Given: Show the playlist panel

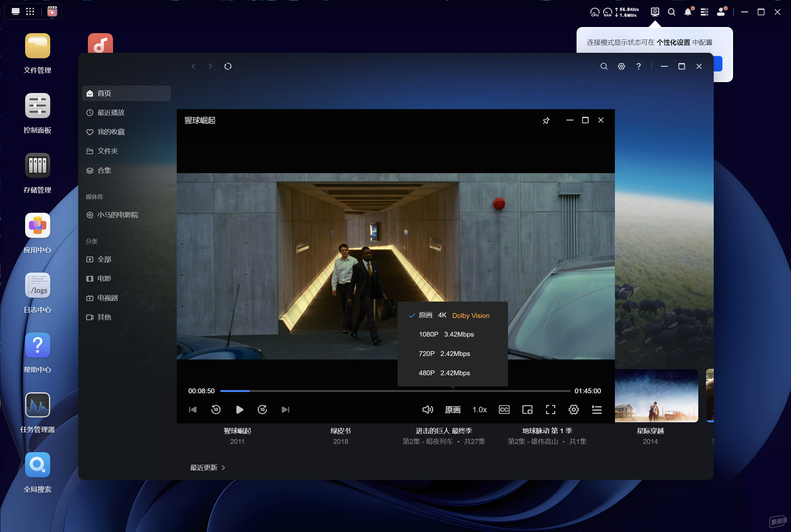Looking at the screenshot, I should pos(597,409).
